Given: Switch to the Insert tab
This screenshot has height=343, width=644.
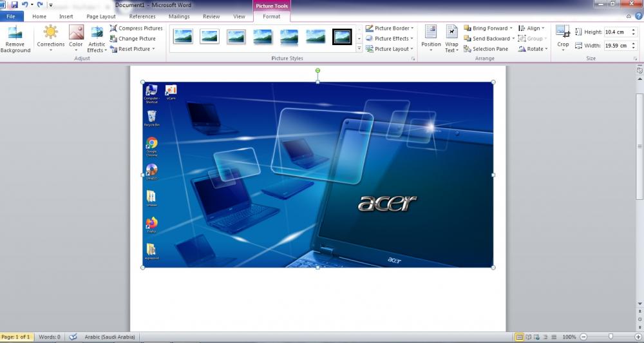Looking at the screenshot, I should pos(66,17).
